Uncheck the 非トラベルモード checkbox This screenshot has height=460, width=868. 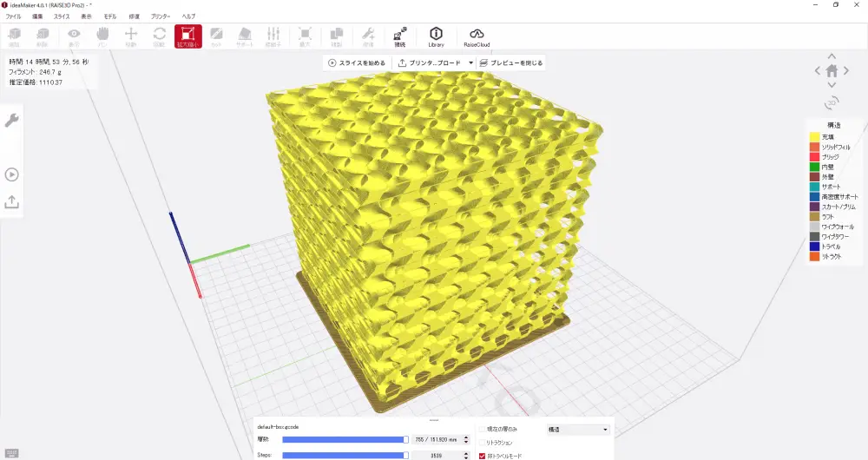click(x=483, y=456)
